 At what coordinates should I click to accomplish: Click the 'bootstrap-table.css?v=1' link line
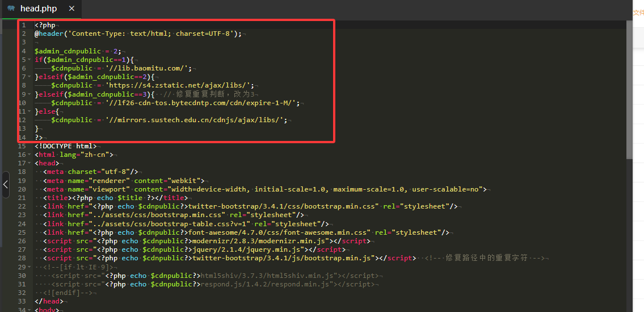point(186,224)
